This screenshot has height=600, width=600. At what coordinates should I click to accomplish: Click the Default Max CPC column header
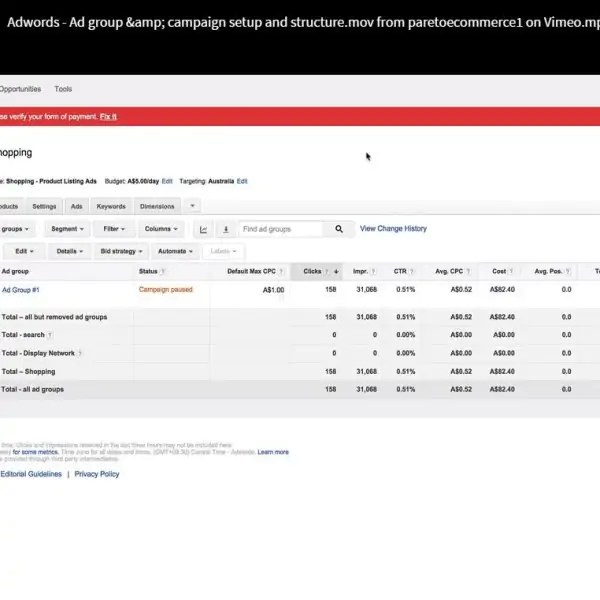251,271
